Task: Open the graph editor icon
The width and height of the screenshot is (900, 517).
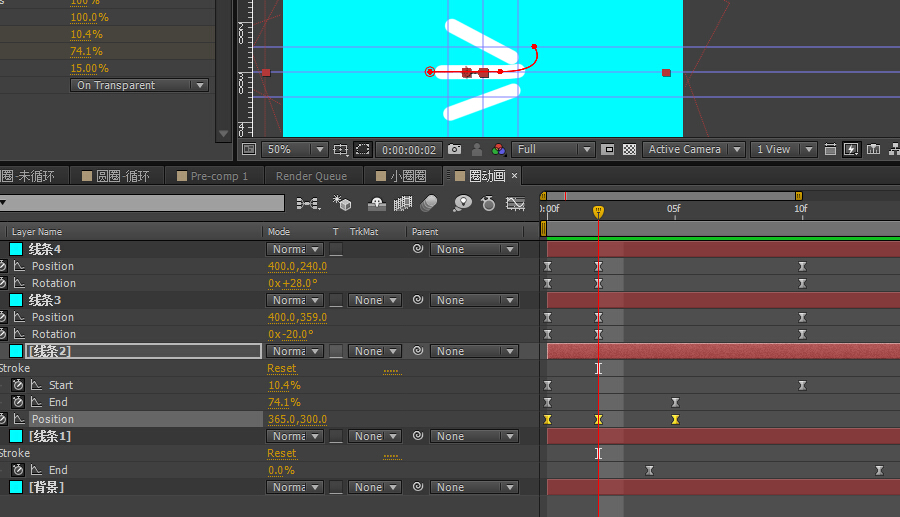Action: 515,203
